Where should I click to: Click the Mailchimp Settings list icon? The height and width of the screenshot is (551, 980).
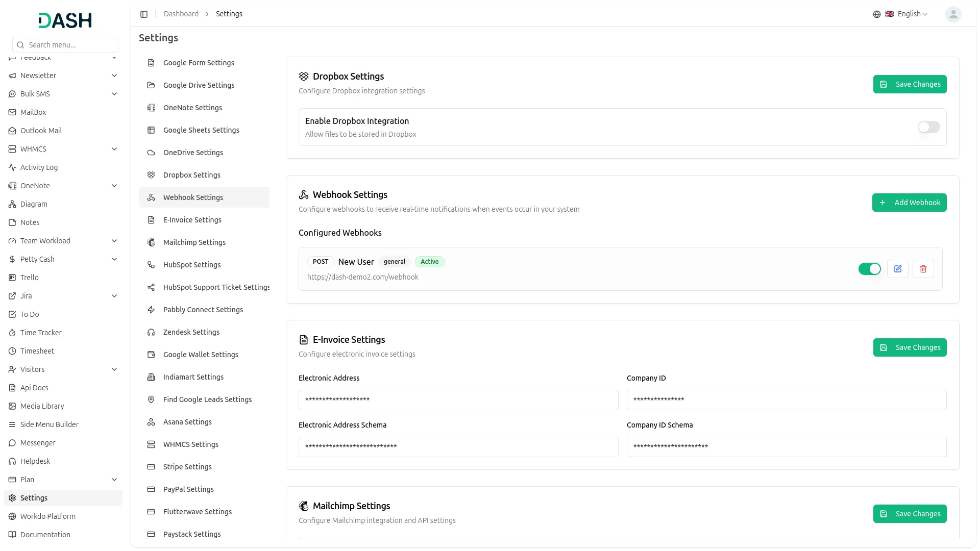click(x=151, y=242)
